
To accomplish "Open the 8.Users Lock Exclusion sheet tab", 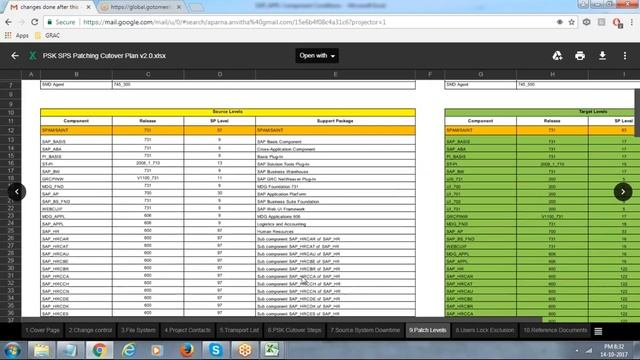I will (x=484, y=330).
